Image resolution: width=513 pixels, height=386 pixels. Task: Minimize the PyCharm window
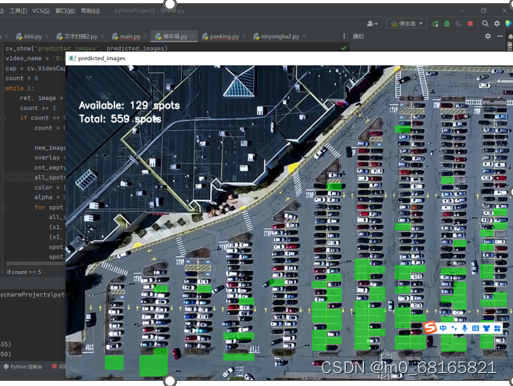pos(462,11)
